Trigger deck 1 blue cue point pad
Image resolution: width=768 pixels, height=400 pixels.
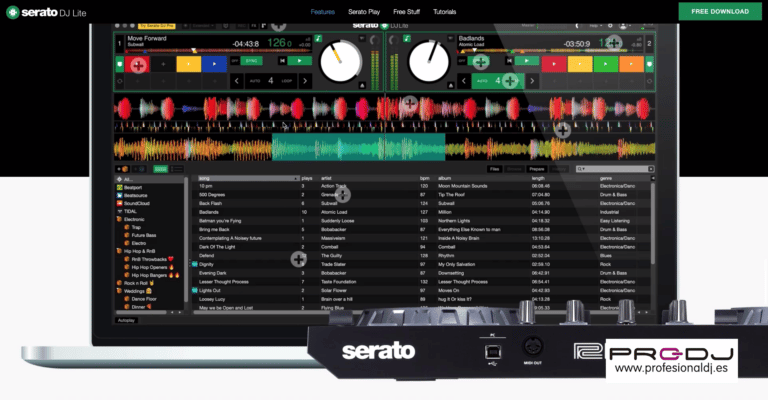pyautogui.click(x=214, y=64)
